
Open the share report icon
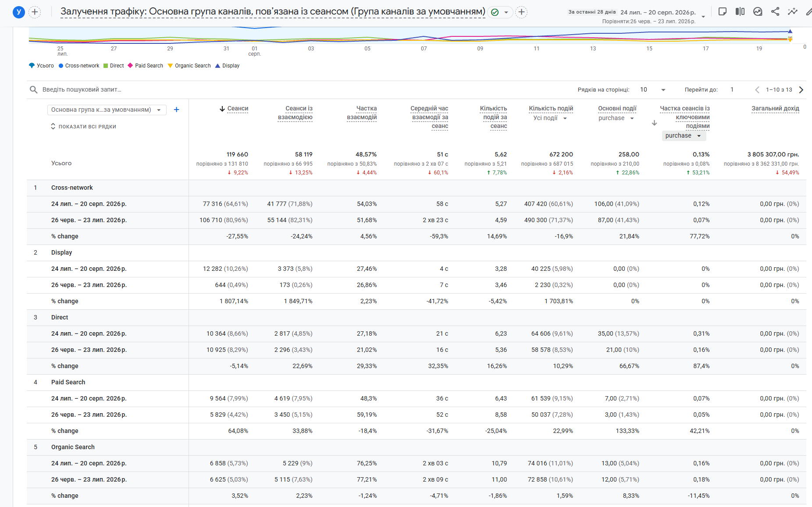(775, 12)
